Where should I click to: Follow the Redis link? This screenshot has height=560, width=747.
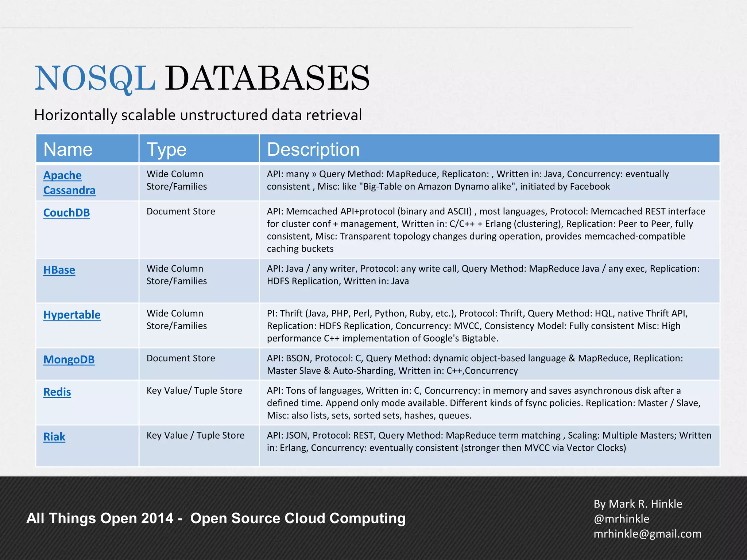[57, 392]
